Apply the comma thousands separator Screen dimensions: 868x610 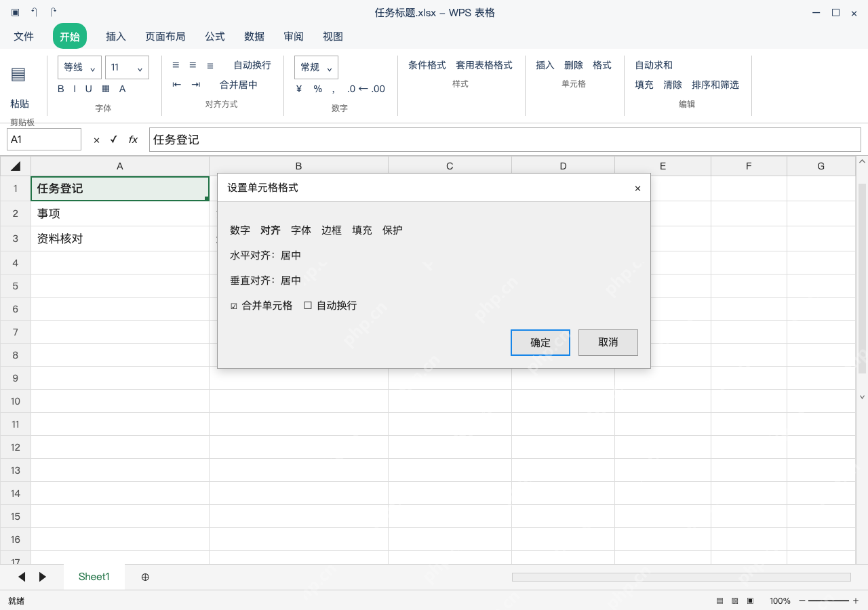coord(334,90)
